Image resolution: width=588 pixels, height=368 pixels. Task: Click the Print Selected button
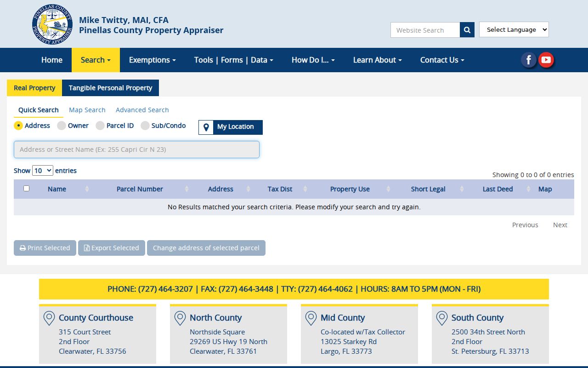[45, 248]
